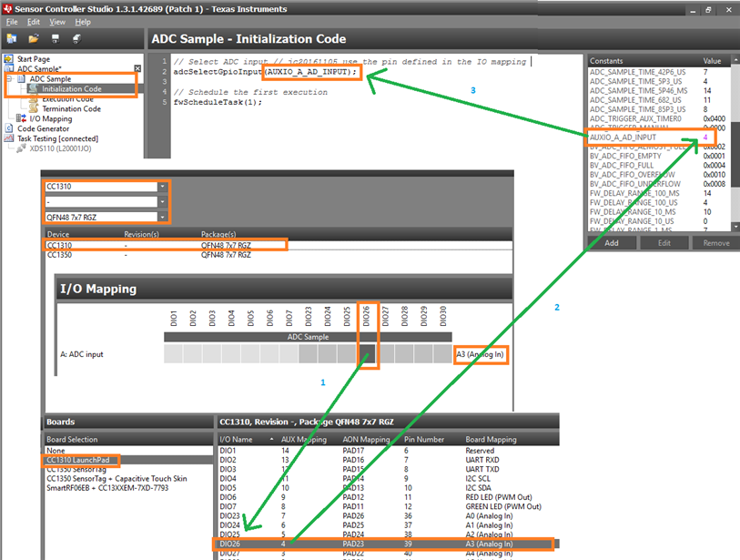
Task: Select the DIO1 row in I/O table
Action: [388, 451]
